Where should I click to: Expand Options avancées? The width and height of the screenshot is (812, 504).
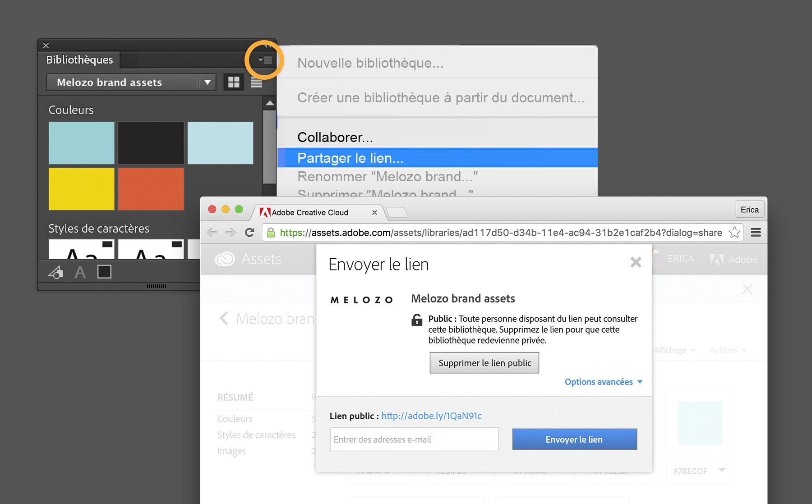point(604,382)
